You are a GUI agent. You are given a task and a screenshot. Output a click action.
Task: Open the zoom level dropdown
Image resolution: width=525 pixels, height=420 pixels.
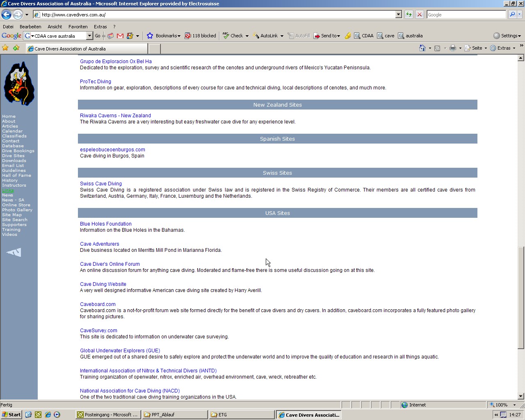514,405
